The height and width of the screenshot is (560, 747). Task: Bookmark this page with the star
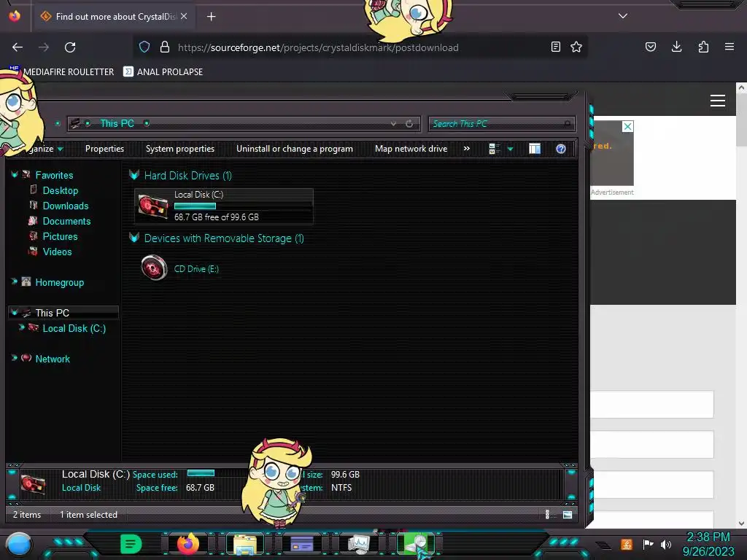[576, 47]
